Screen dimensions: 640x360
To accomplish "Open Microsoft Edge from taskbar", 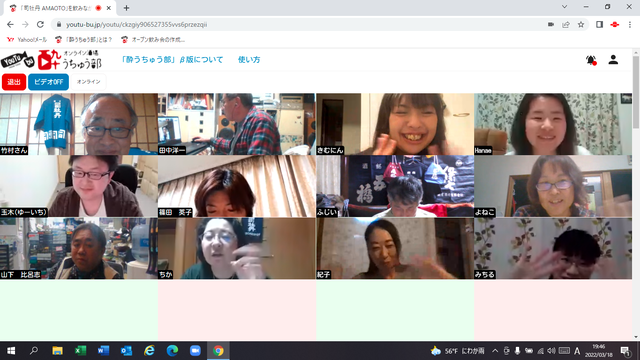I will pyautogui.click(x=172, y=351).
